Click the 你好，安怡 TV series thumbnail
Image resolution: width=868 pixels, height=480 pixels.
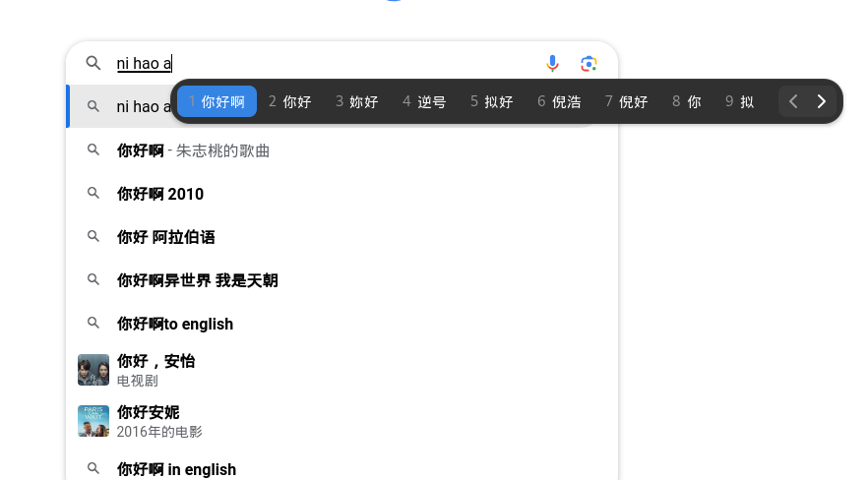click(93, 370)
